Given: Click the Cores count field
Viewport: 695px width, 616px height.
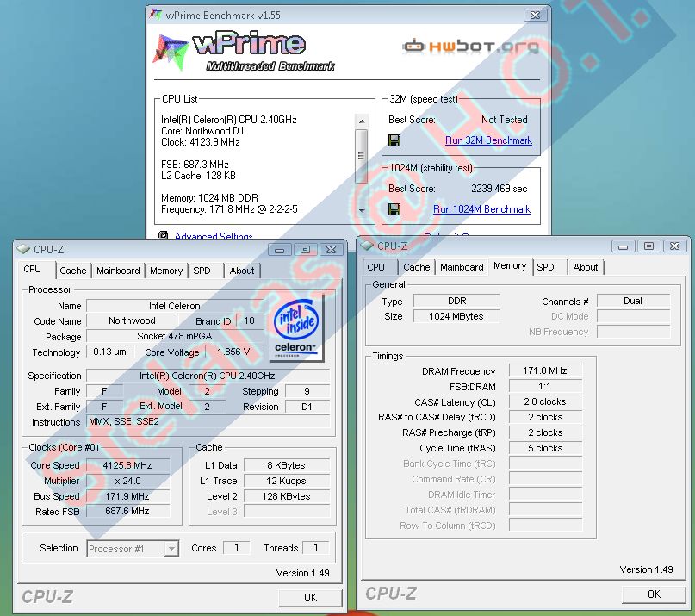Looking at the screenshot, I should tap(236, 548).
